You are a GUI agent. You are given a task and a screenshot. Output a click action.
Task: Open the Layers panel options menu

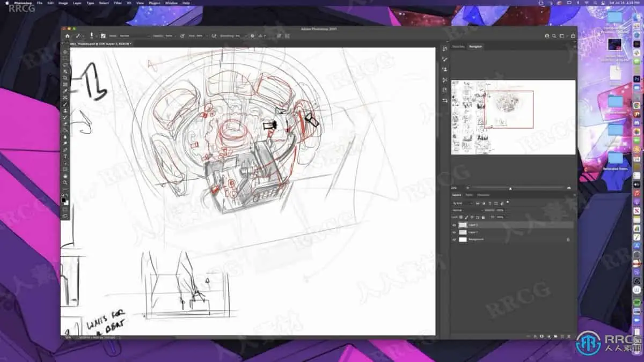574,195
